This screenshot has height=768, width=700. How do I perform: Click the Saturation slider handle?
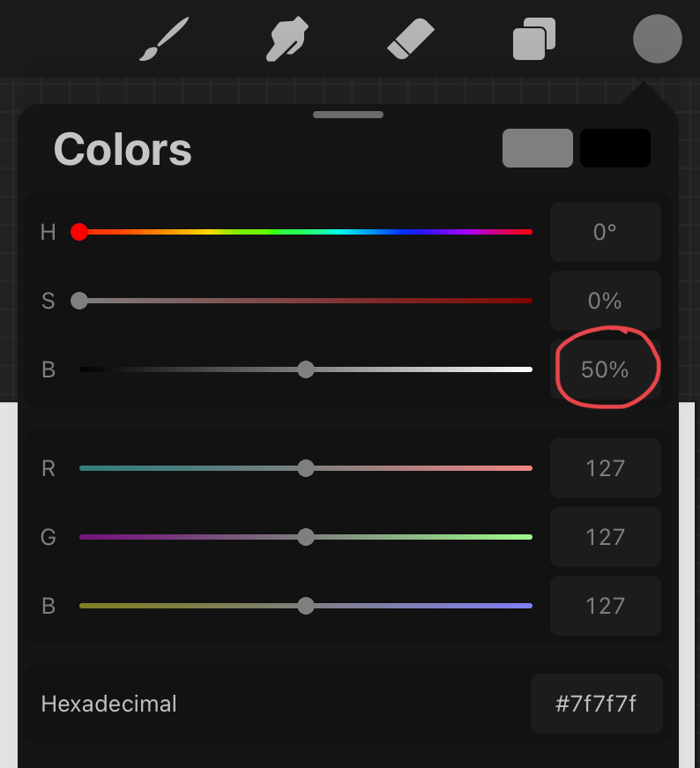pos(79,301)
